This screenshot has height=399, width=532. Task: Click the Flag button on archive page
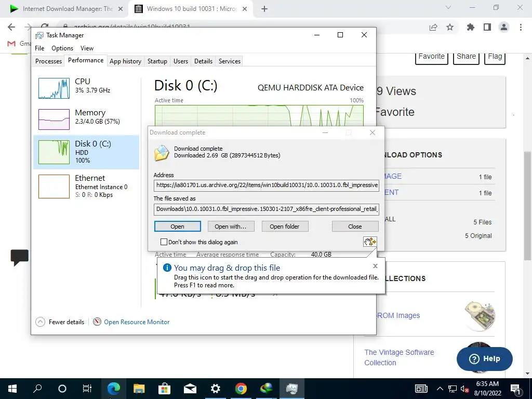click(495, 57)
